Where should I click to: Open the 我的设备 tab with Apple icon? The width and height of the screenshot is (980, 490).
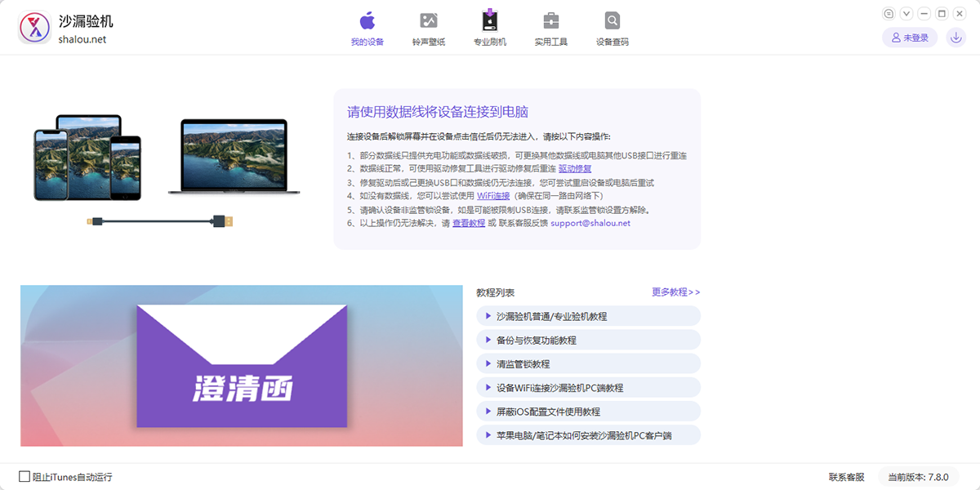tap(367, 29)
